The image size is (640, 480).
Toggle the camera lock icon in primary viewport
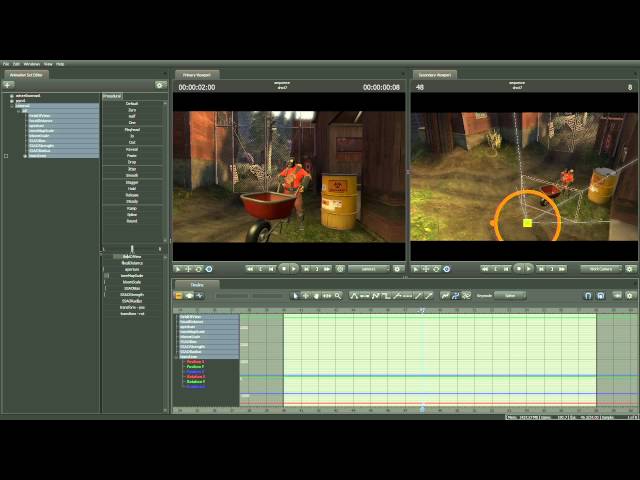(340, 269)
